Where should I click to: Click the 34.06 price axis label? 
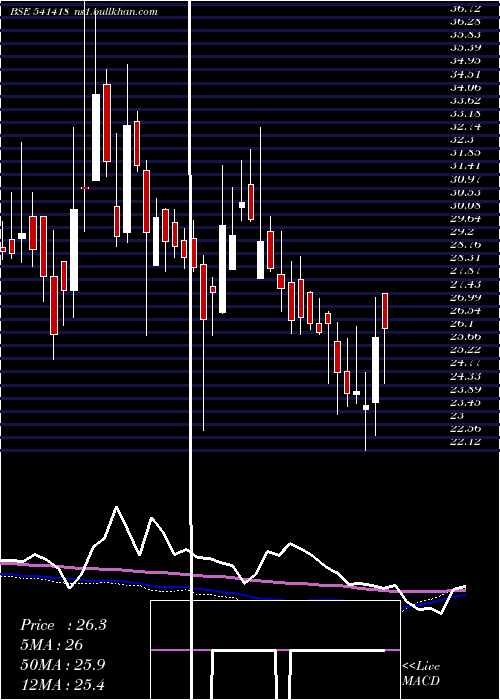click(466, 87)
